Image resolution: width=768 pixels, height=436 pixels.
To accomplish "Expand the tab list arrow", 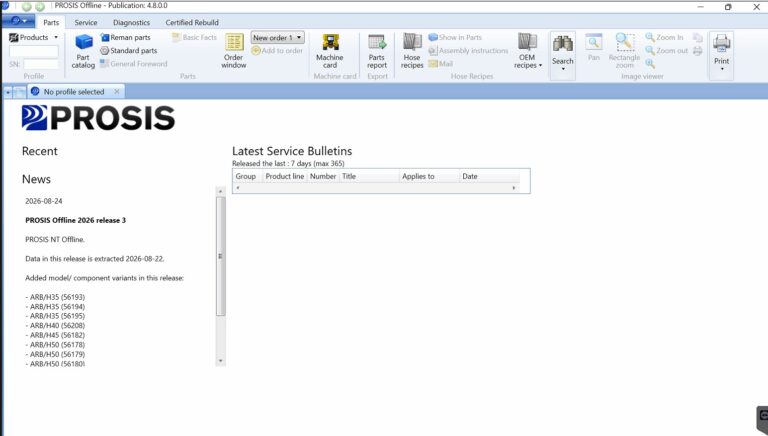I will pos(8,92).
